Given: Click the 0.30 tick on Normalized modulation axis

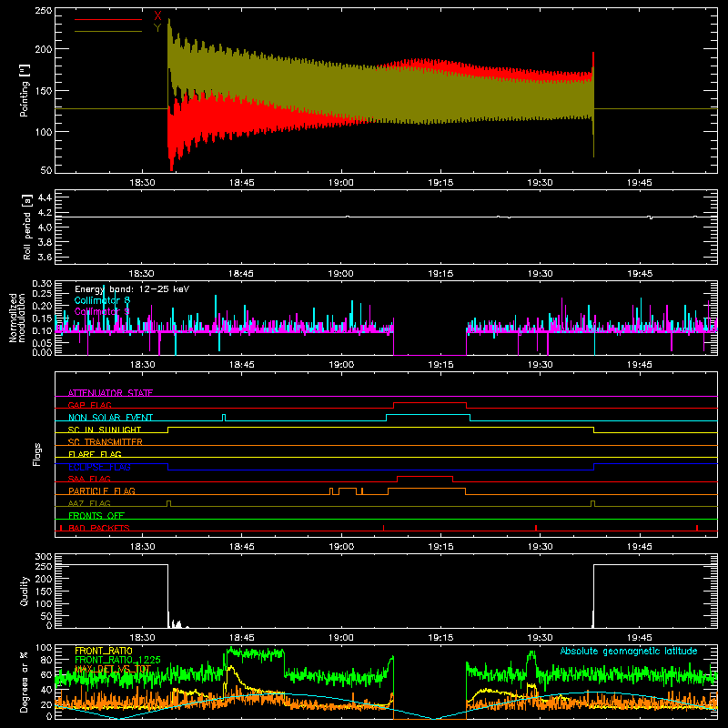Looking at the screenshot, I should pyautogui.click(x=42, y=284).
